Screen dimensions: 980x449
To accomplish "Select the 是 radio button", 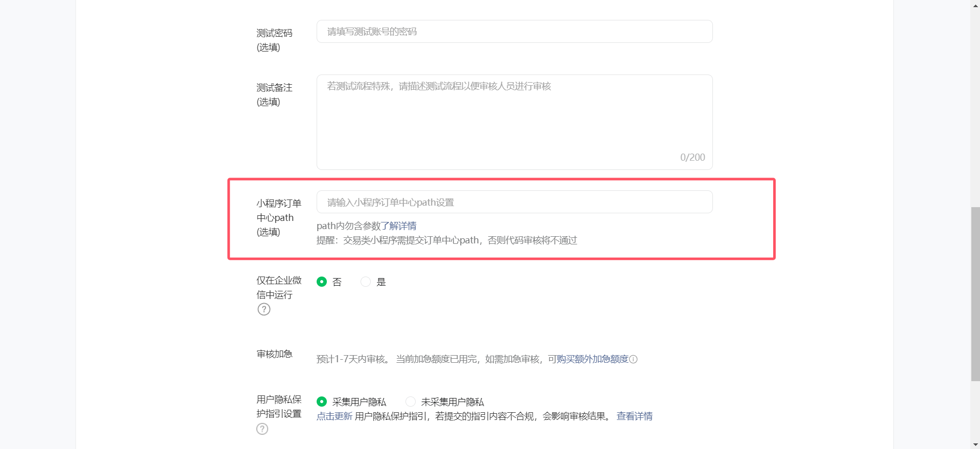I will click(x=366, y=282).
